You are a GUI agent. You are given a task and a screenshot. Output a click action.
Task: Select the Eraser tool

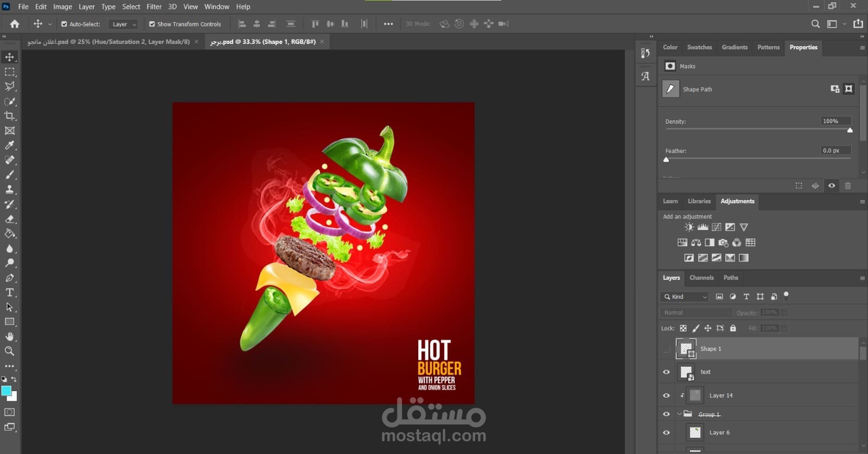(x=10, y=219)
